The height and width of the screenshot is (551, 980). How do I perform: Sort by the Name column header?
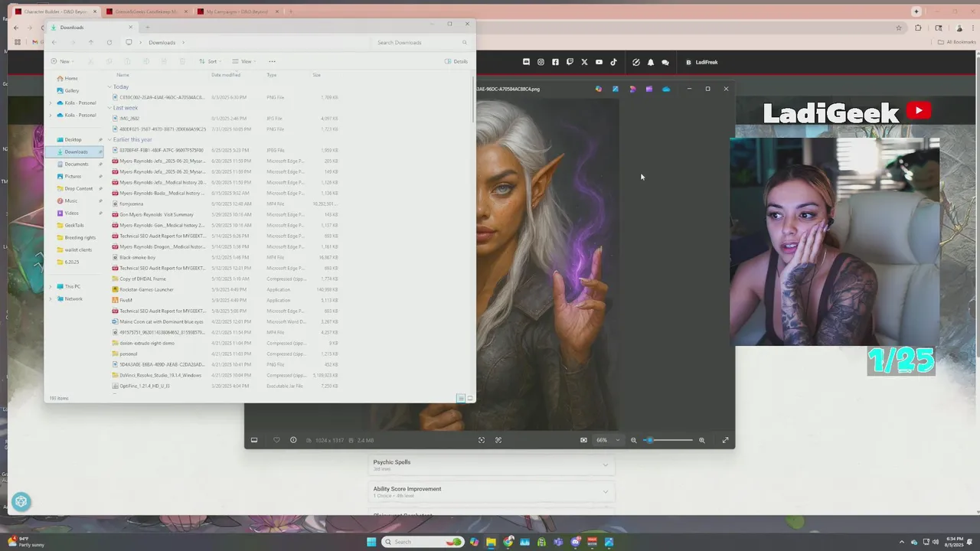pyautogui.click(x=122, y=75)
